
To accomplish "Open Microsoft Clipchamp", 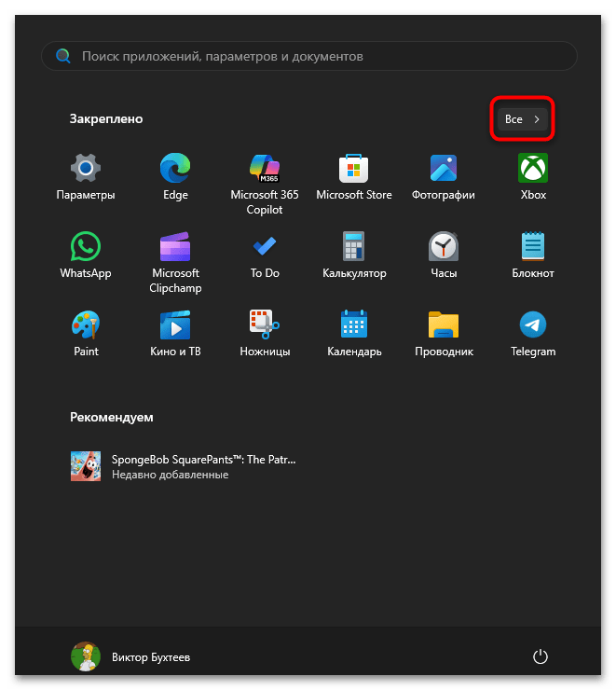I will 175,262.
